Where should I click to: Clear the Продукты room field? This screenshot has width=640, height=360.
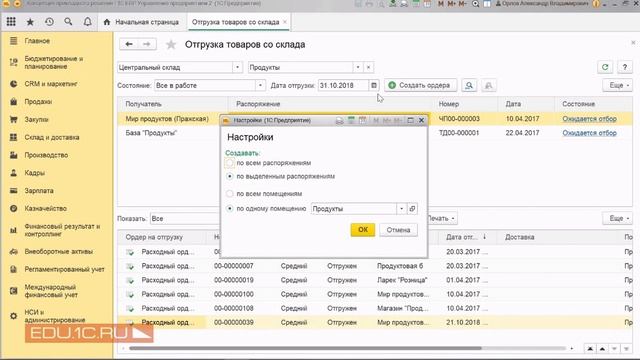pyautogui.click(x=369, y=67)
